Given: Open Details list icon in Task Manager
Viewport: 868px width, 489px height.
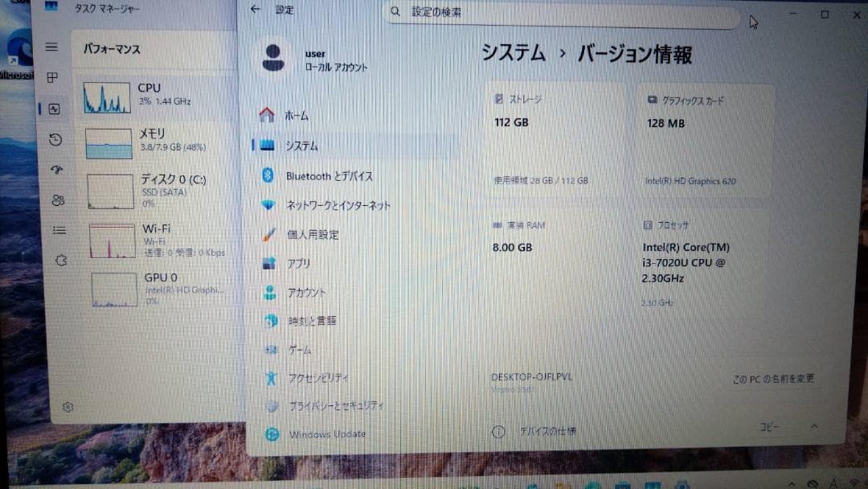Looking at the screenshot, I should click(x=59, y=230).
